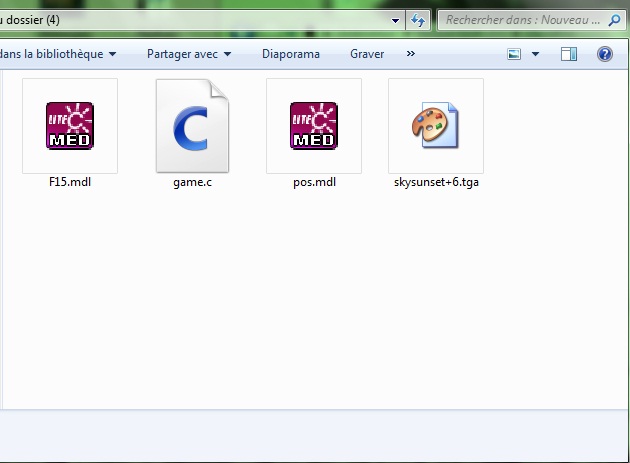Open the 'dans la bibliothèque' dropdown menu

pyautogui.click(x=58, y=54)
